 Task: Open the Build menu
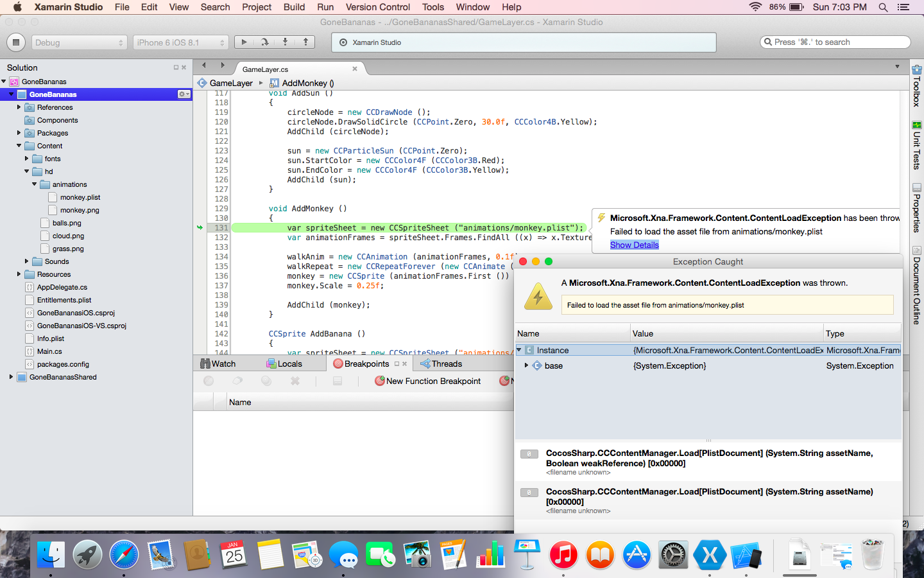294,7
